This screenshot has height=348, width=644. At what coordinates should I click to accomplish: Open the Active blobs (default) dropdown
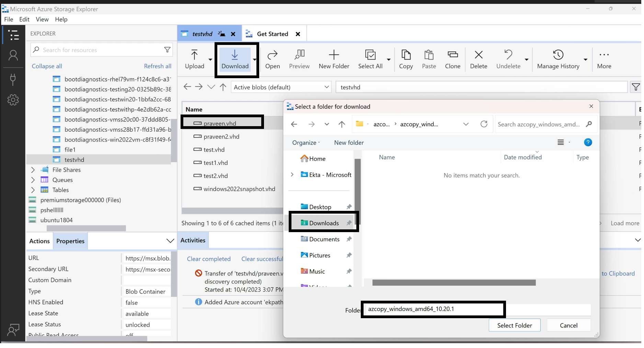tap(281, 87)
